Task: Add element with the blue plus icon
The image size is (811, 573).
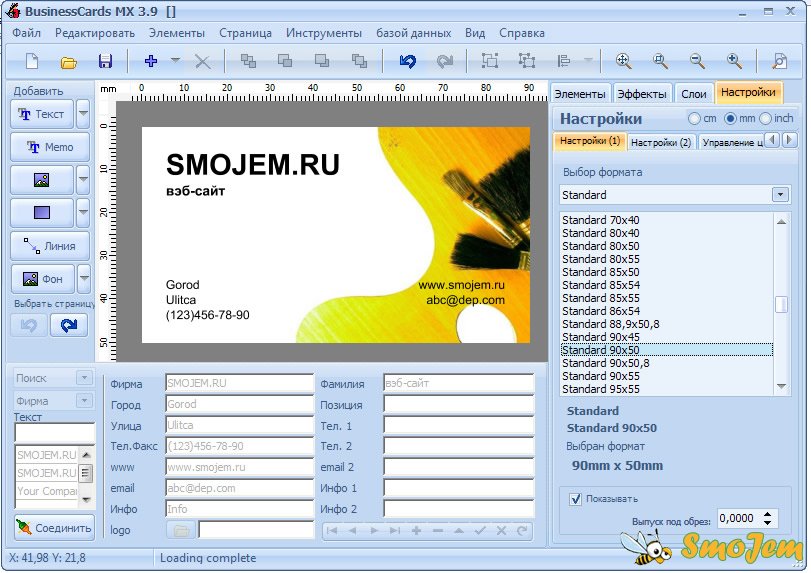Action: click(x=151, y=61)
